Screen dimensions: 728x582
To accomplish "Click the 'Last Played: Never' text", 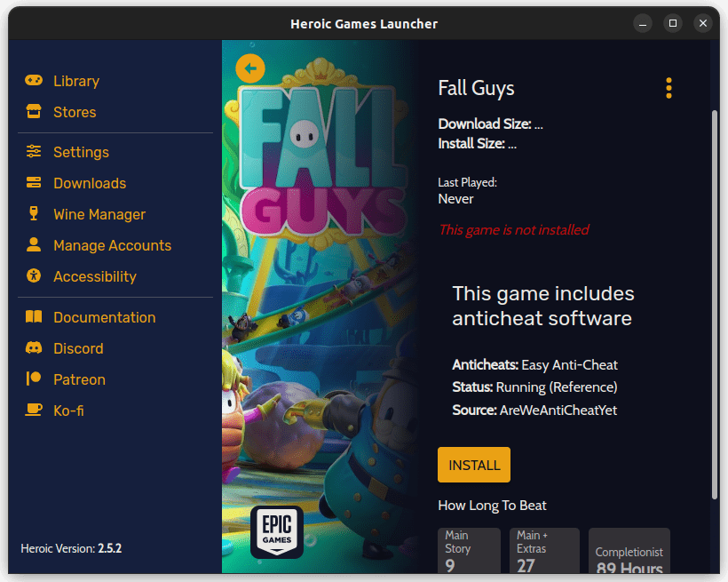I will coord(468,191).
